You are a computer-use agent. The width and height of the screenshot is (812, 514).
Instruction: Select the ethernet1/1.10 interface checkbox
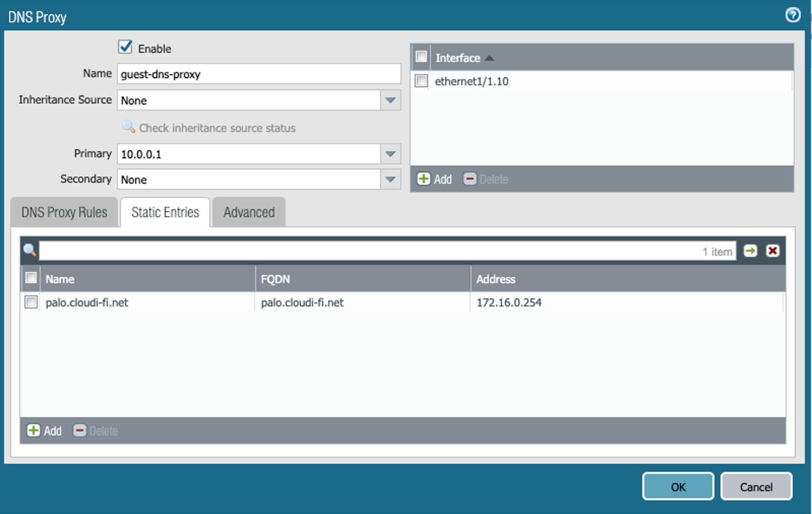tap(421, 81)
